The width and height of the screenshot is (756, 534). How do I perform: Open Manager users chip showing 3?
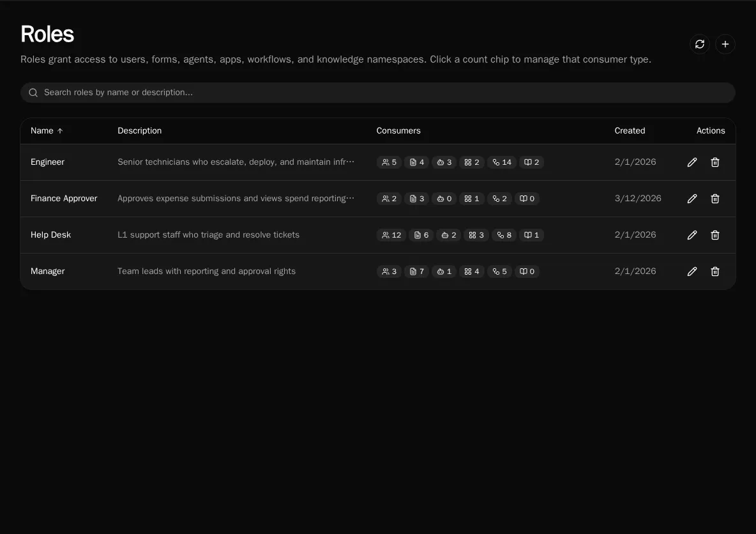pyautogui.click(x=389, y=271)
